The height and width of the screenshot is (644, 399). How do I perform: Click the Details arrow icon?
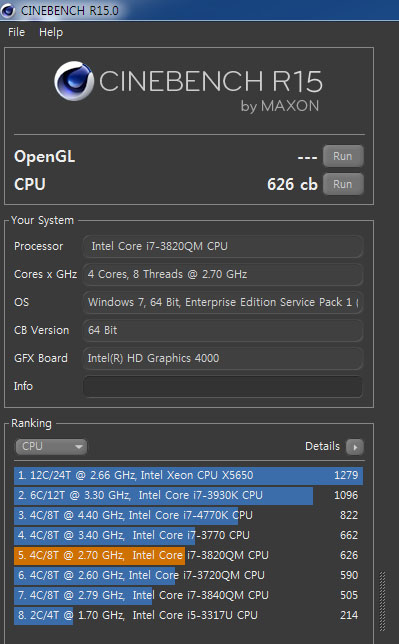[355, 447]
